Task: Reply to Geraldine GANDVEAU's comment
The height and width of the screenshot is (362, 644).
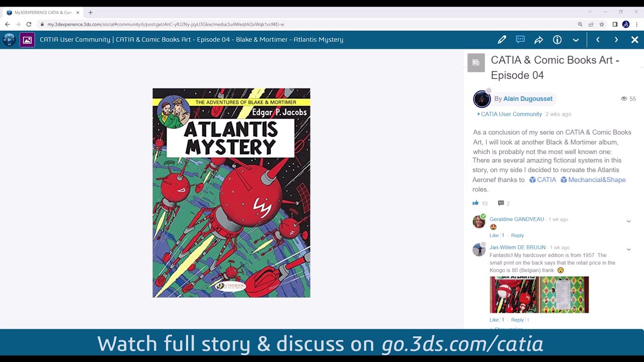Action: pos(517,235)
